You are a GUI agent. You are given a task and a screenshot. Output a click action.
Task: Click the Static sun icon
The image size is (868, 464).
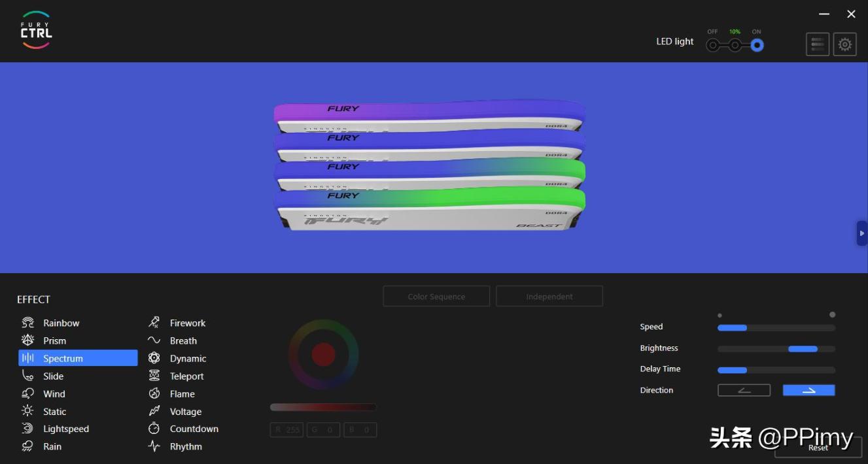27,411
